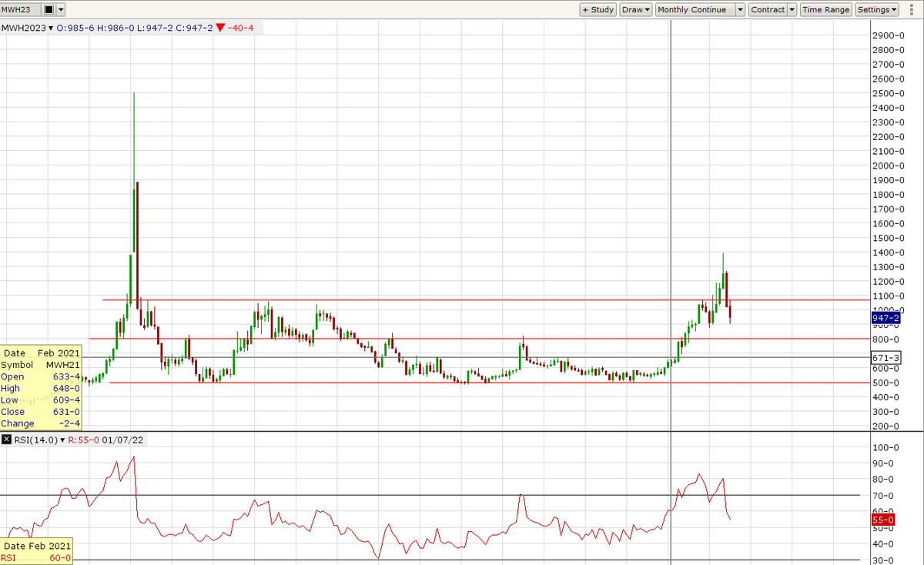Click the Feb 2021 date in data tooltip
This screenshot has width=924, height=565.
[59, 353]
